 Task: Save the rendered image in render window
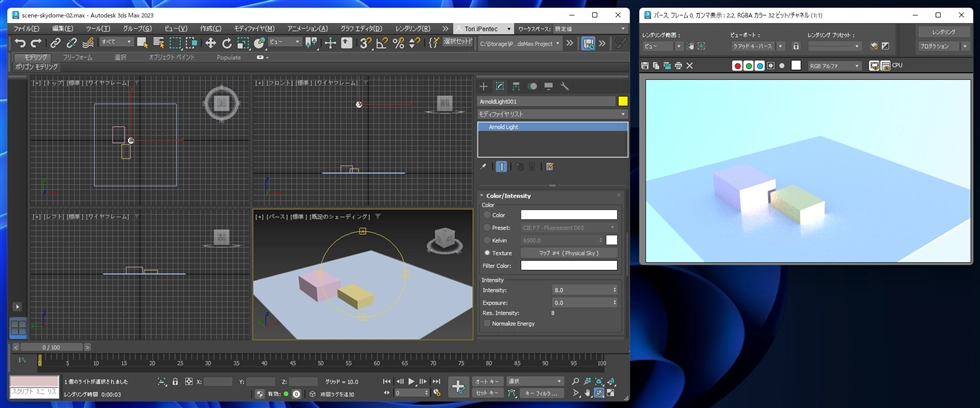(646, 66)
